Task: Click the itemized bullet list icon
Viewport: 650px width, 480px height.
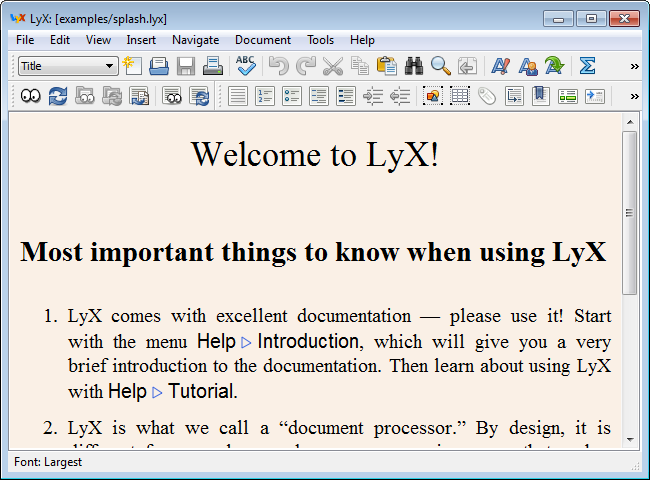Action: [292, 96]
